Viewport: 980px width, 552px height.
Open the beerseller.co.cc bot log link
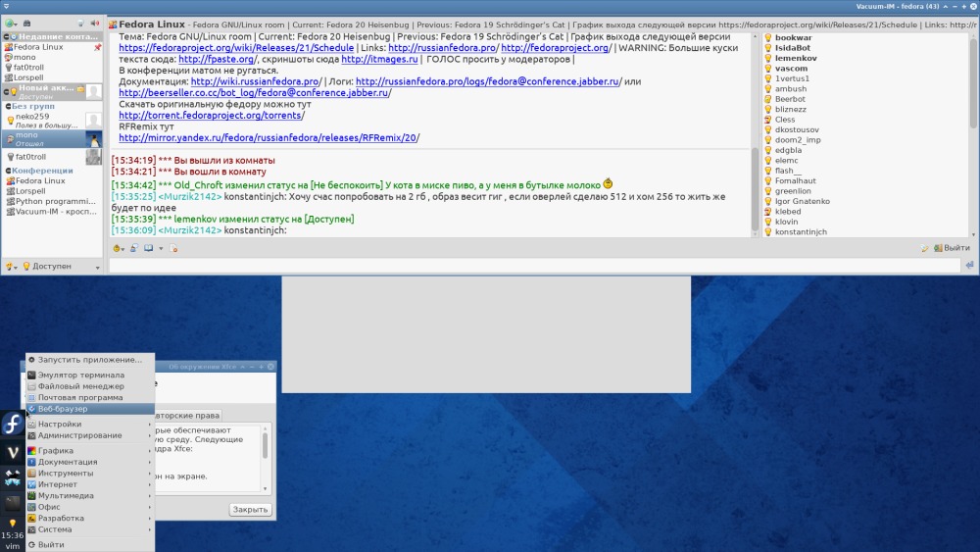(253, 93)
